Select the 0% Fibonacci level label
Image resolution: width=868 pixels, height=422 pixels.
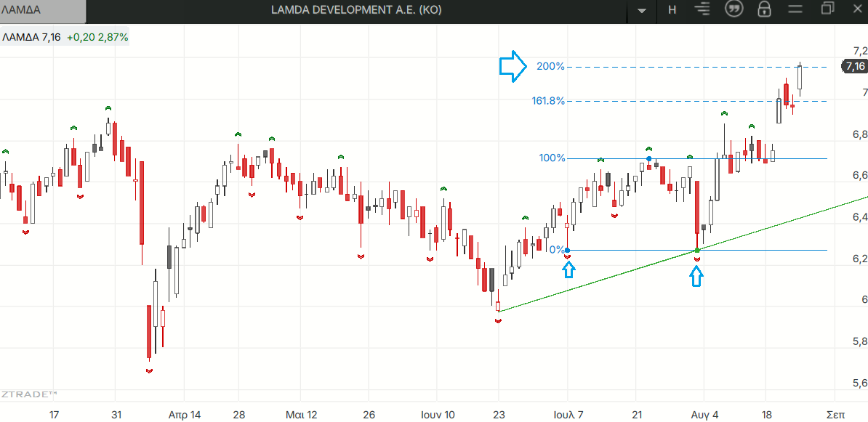556,250
